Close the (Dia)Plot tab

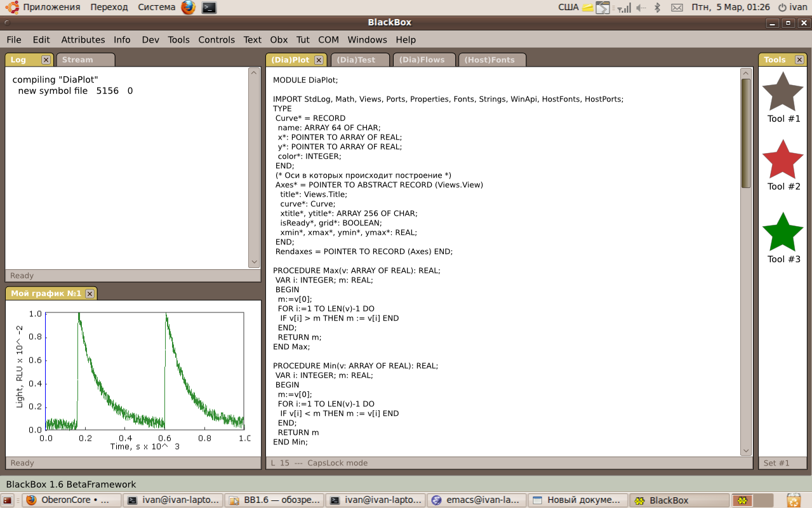(319, 60)
